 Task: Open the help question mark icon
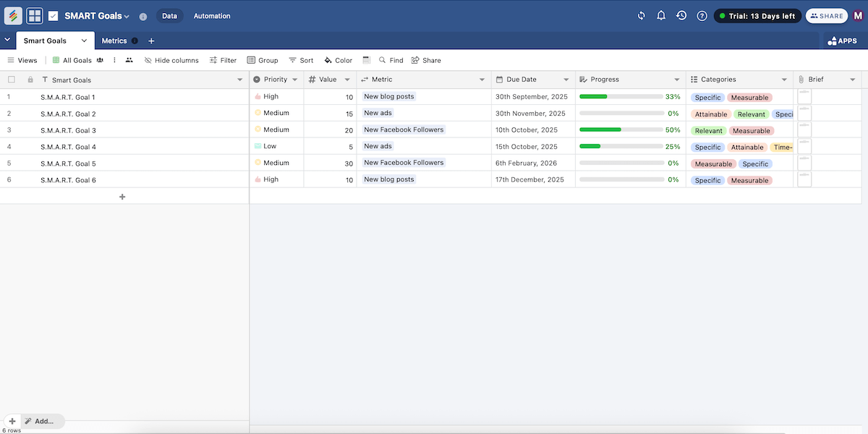click(701, 15)
